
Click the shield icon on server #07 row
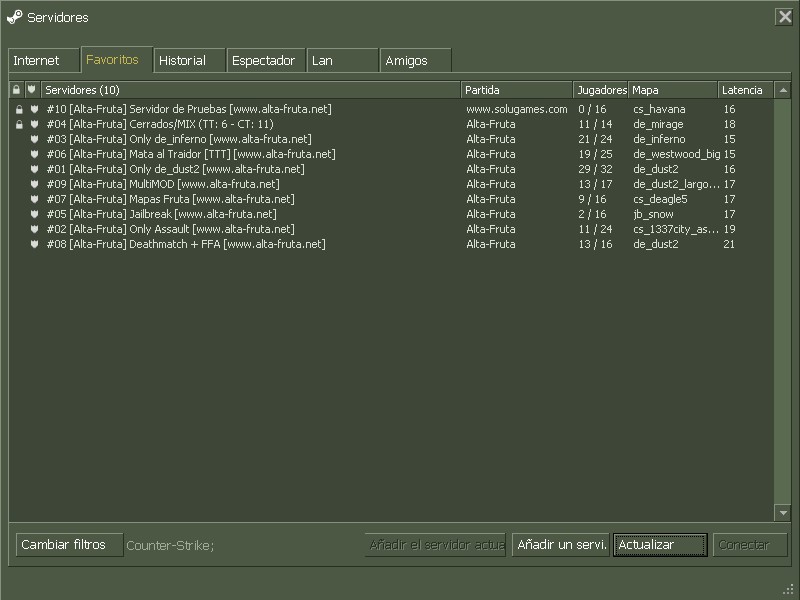tap(34, 199)
